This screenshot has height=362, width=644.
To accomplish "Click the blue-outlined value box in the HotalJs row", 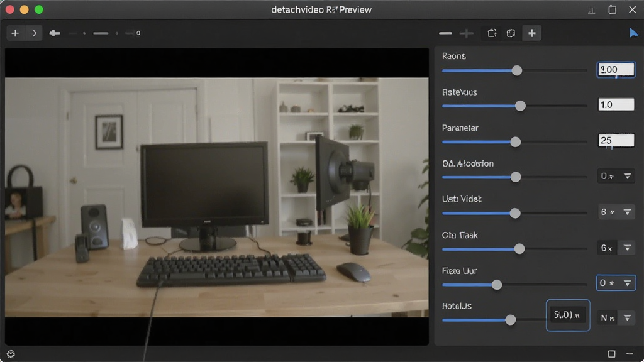I will point(568,315).
